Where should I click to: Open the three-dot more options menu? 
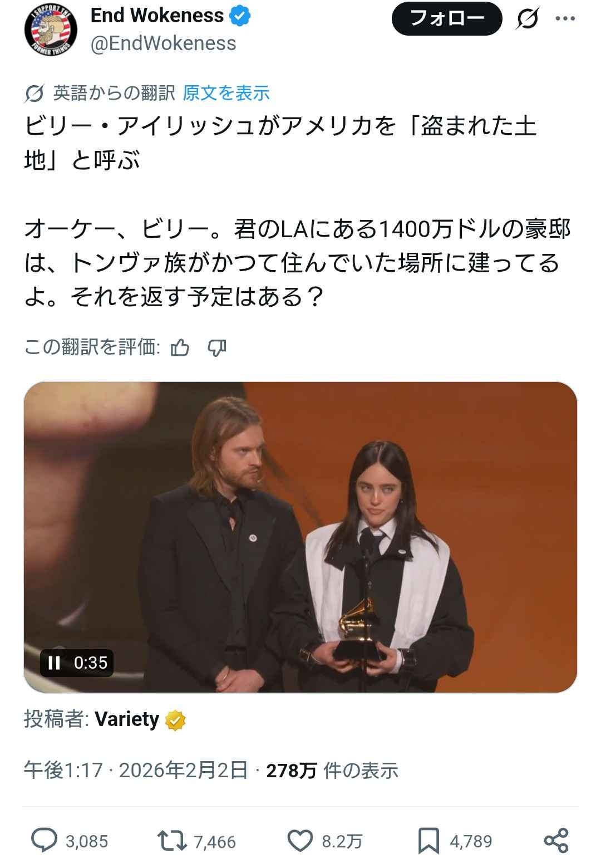[565, 19]
